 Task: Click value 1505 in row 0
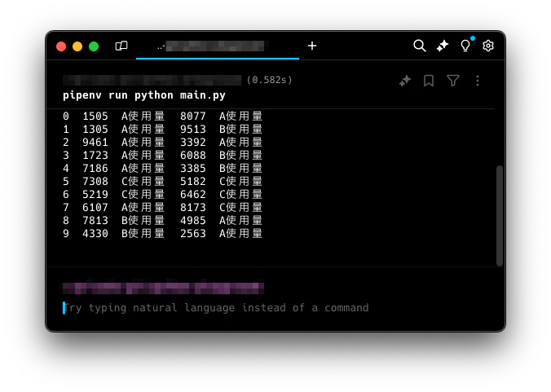click(95, 116)
